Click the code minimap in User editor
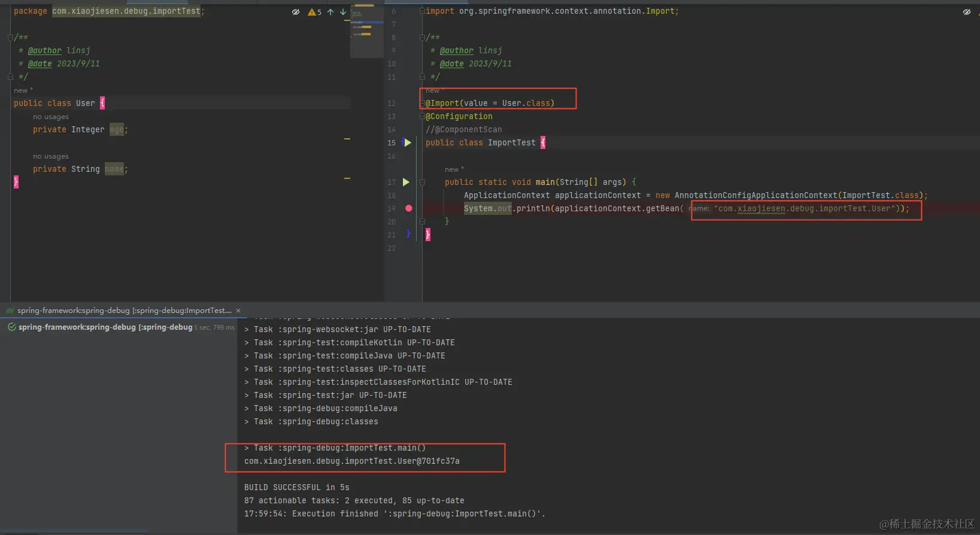Viewport: 980px width, 535px height. [366, 32]
